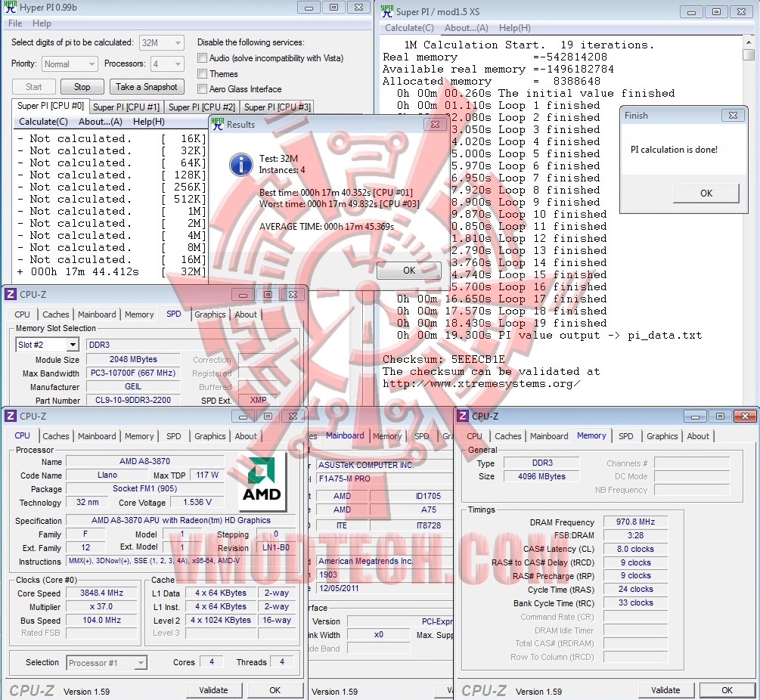
Task: Maximize the Super PI mod1.5 XS window
Action: (716, 11)
